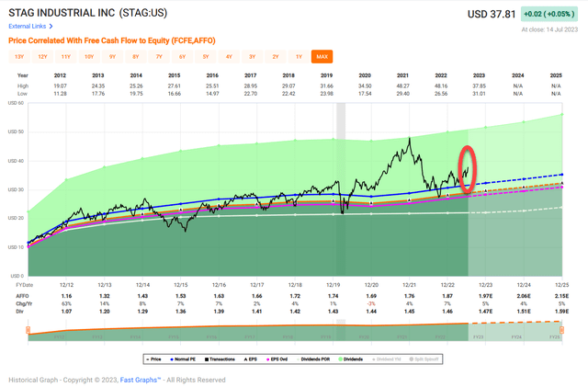588x387 pixels.
Task: Click the price peak marker near 12/21
Action: [410, 138]
